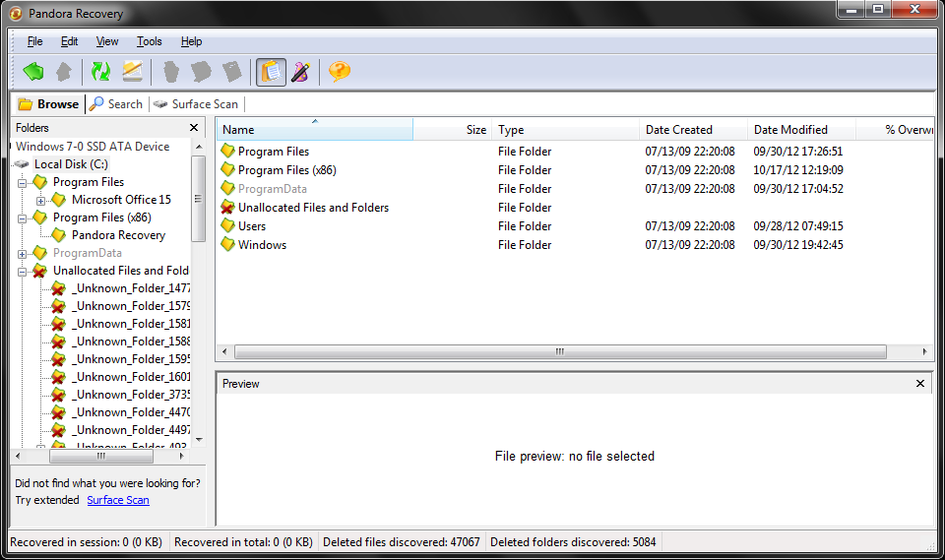The width and height of the screenshot is (945, 560).
Task: Click Windows 7-0 SSD ATA Device entry
Action: pos(93,146)
